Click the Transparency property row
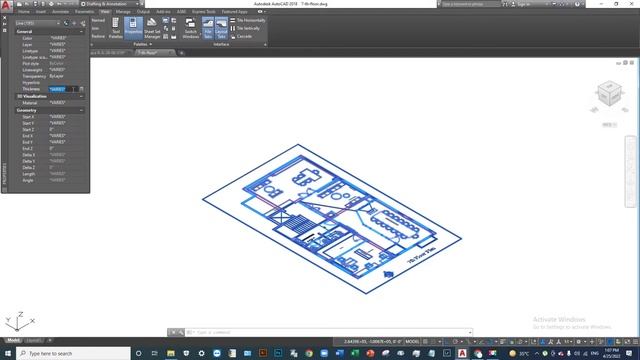Image resolution: width=640 pixels, height=360 pixels. (50, 76)
